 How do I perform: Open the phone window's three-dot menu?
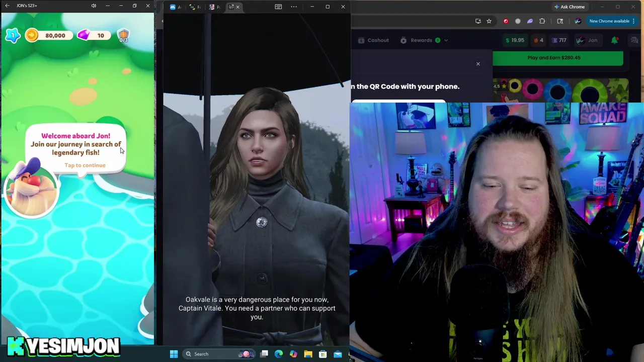[x=107, y=6]
